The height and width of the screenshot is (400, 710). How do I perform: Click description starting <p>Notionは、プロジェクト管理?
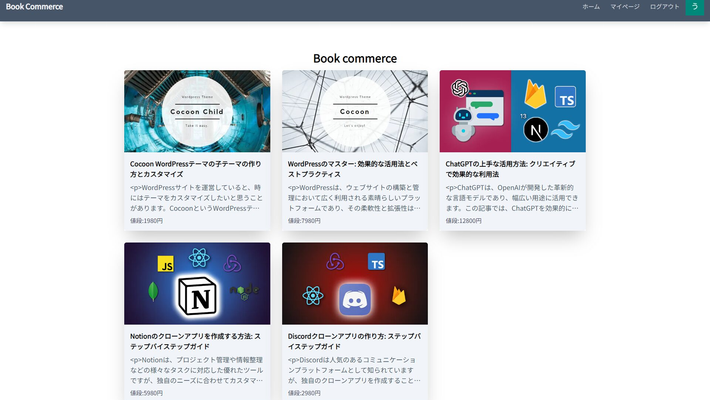[196, 370]
